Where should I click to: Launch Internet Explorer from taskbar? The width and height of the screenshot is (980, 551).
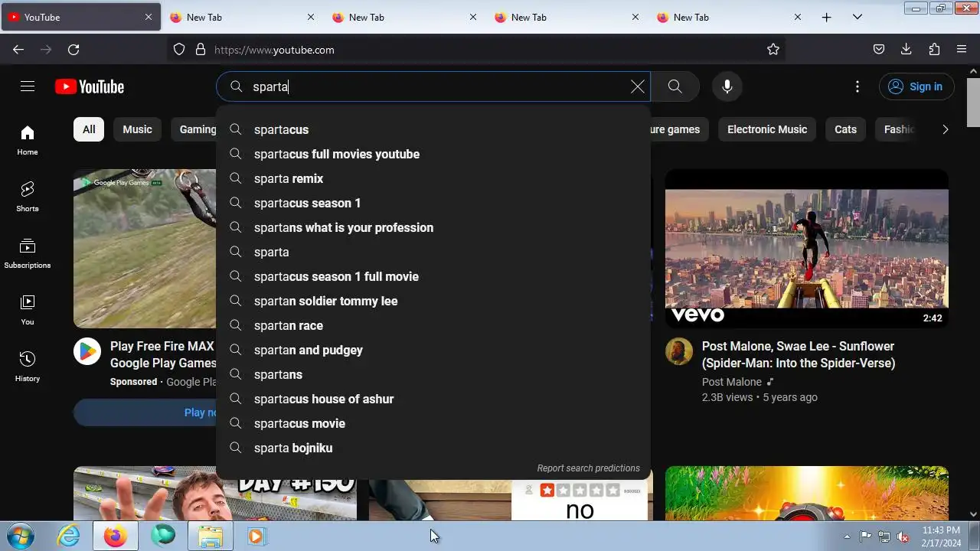69,536
